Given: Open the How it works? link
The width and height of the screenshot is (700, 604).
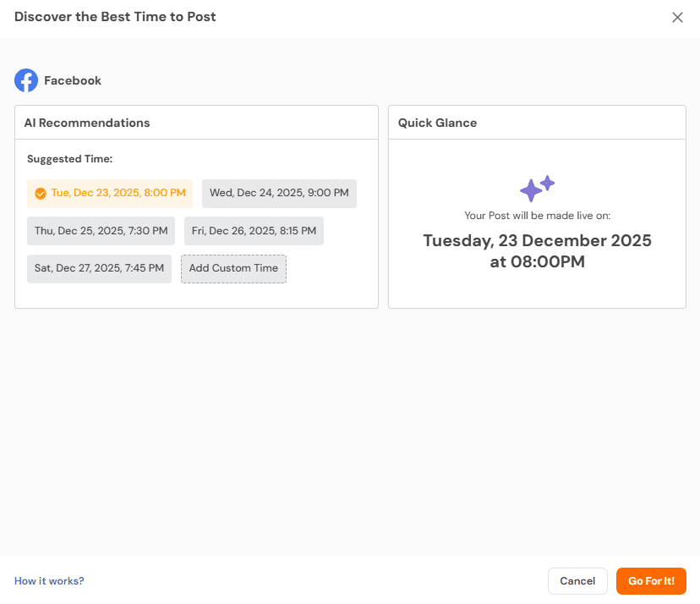Looking at the screenshot, I should [x=48, y=581].
